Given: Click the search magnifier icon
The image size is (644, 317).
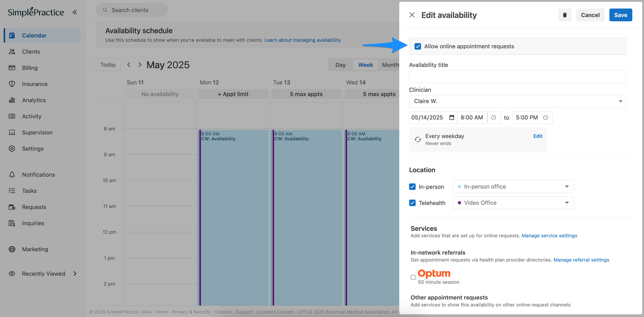Looking at the screenshot, I should 105,10.
